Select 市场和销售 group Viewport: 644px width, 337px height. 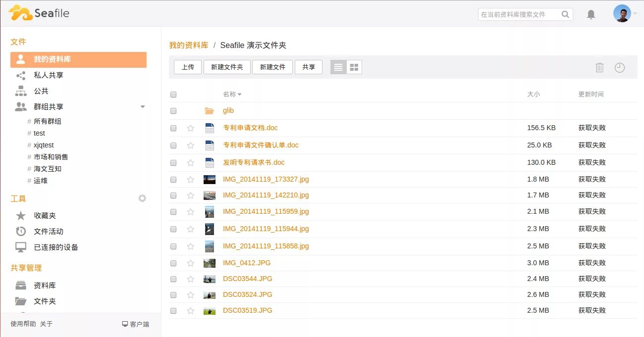[x=51, y=157]
